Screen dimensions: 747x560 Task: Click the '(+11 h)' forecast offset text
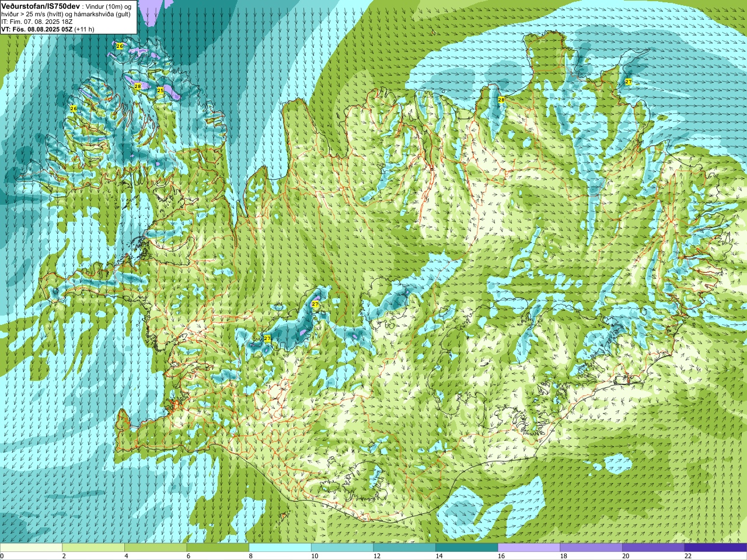click(x=85, y=29)
